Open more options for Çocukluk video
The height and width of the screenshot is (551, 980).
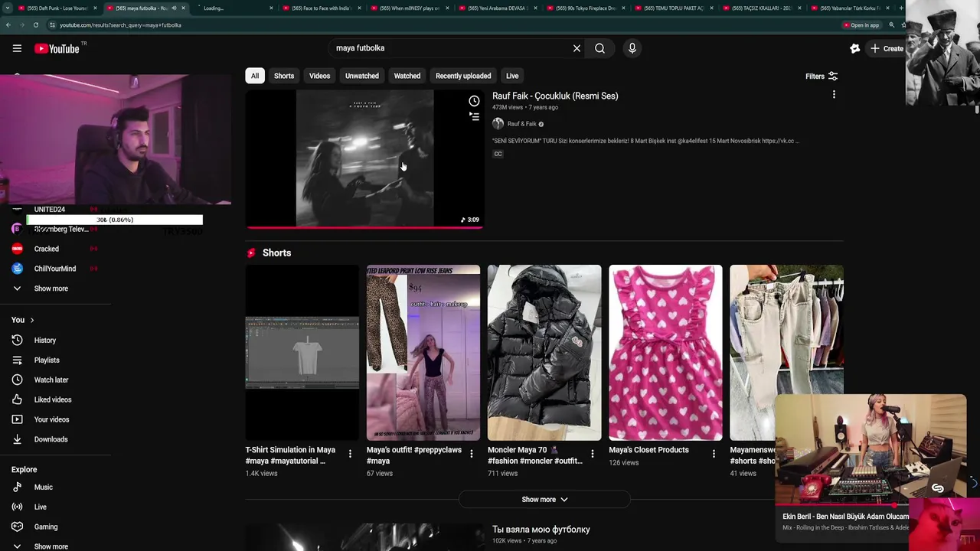tap(834, 95)
